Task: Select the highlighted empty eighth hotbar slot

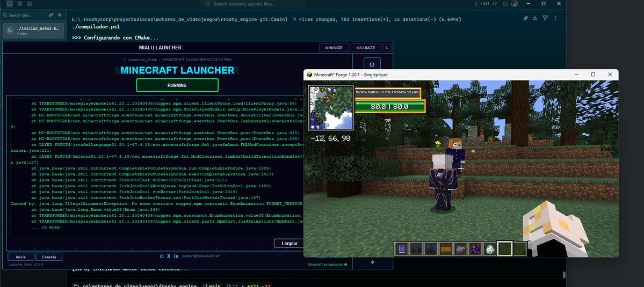Action: pos(505,248)
